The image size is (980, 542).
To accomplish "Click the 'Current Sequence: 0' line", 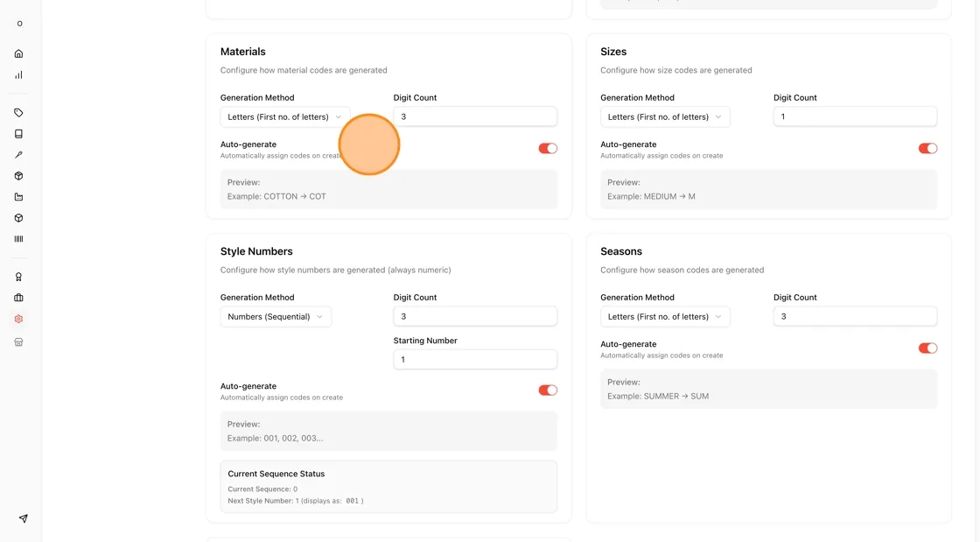I will [x=262, y=489].
